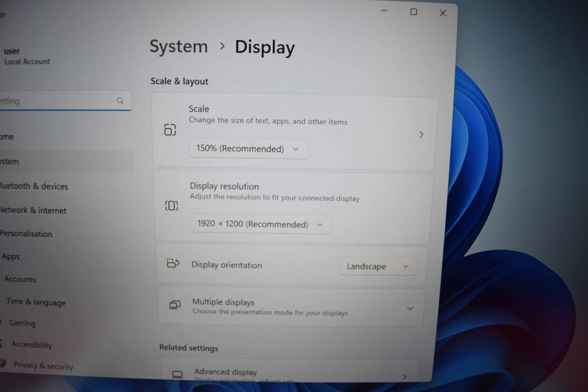Click the 'Related settings' heading
This screenshot has height=392, width=588.
coord(189,348)
